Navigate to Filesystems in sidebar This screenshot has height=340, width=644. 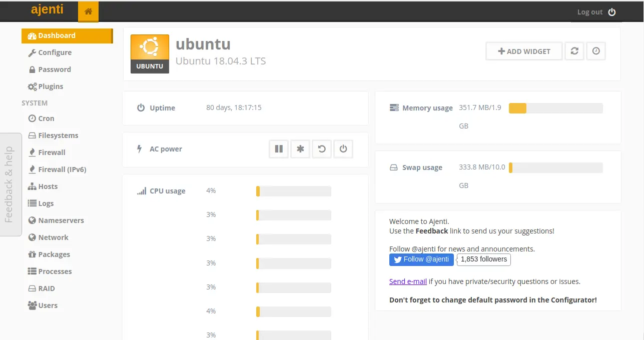point(58,135)
